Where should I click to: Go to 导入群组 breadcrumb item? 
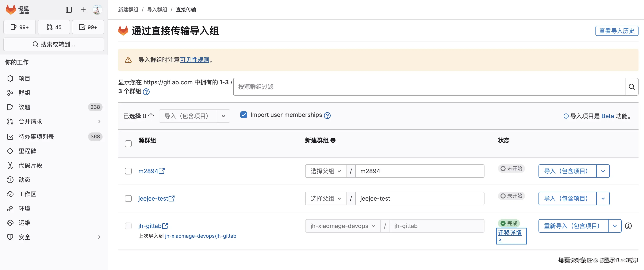click(x=157, y=9)
